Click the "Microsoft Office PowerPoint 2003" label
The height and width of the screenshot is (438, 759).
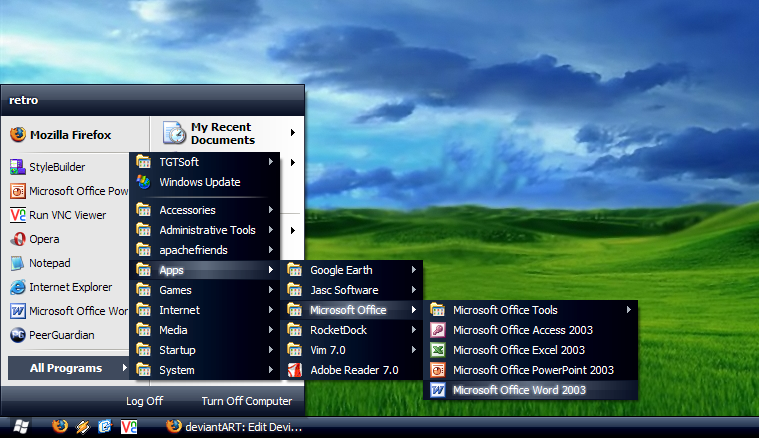(533, 370)
